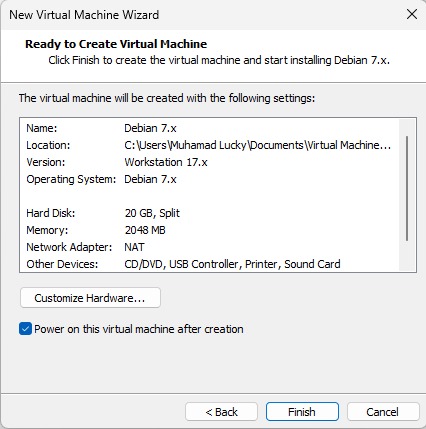The height and width of the screenshot is (429, 426).
Task: Open the Customize Hardware dialog
Action: pos(90,298)
